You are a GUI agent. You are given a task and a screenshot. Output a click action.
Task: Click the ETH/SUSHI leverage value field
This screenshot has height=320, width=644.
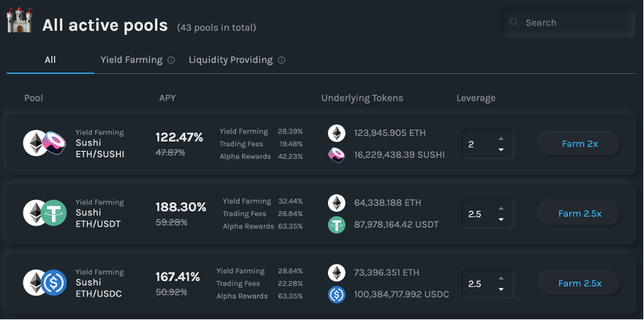487,144
